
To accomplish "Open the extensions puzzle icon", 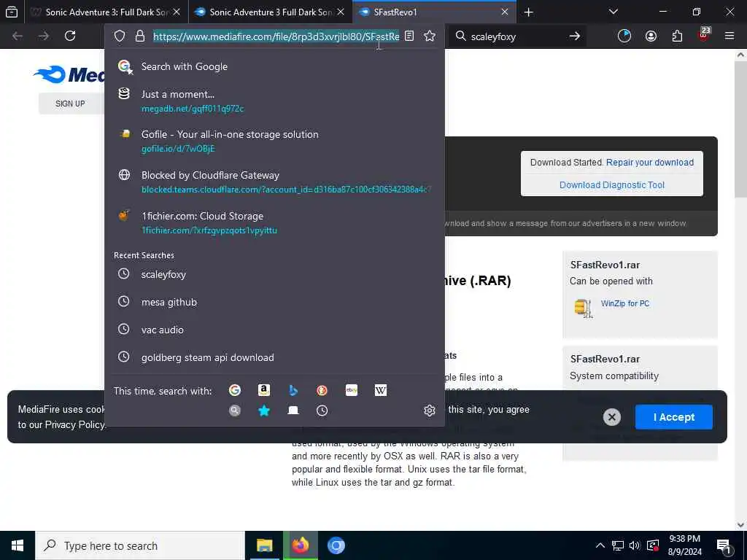I will [x=677, y=36].
